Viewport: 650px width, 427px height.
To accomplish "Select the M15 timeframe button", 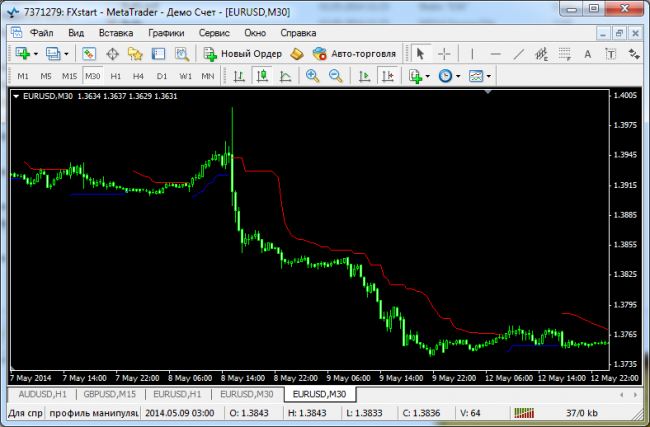I will pyautogui.click(x=69, y=76).
